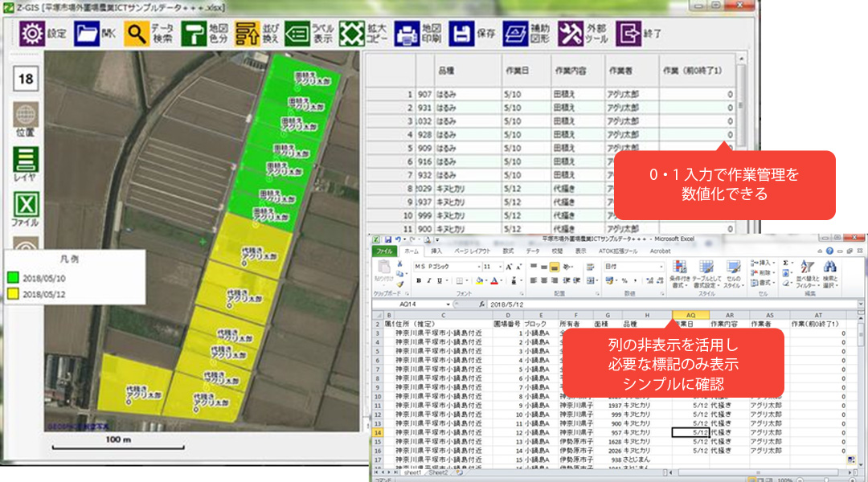The image size is (868, 482).
Task: Switch to Excel ホーム (Home) tab
Action: (411, 251)
